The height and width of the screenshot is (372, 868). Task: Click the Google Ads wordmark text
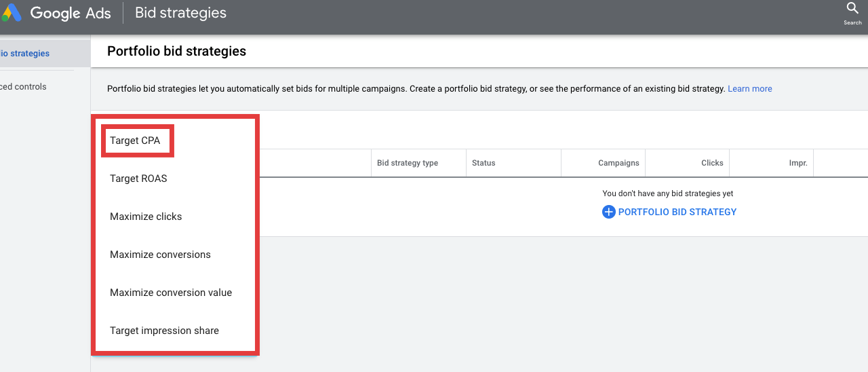click(71, 13)
